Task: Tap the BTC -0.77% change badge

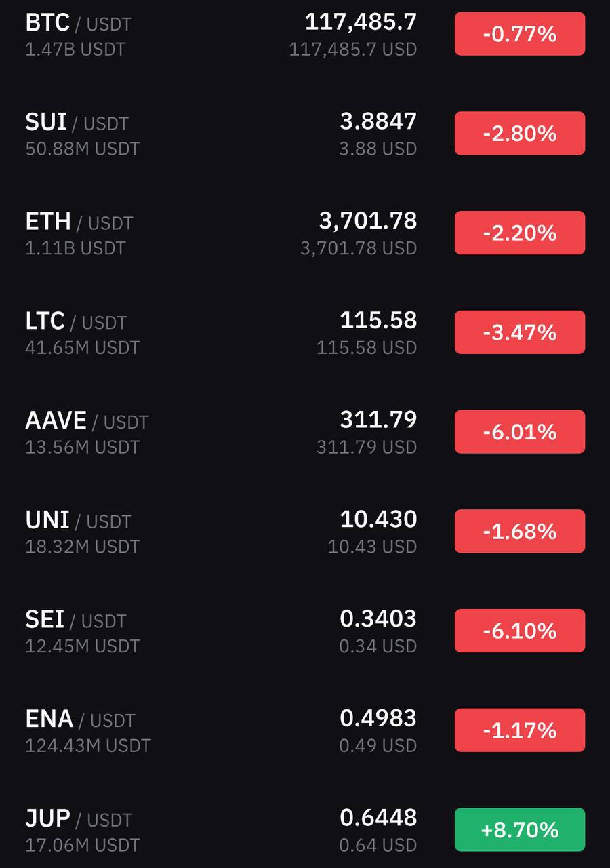Action: 520,34
